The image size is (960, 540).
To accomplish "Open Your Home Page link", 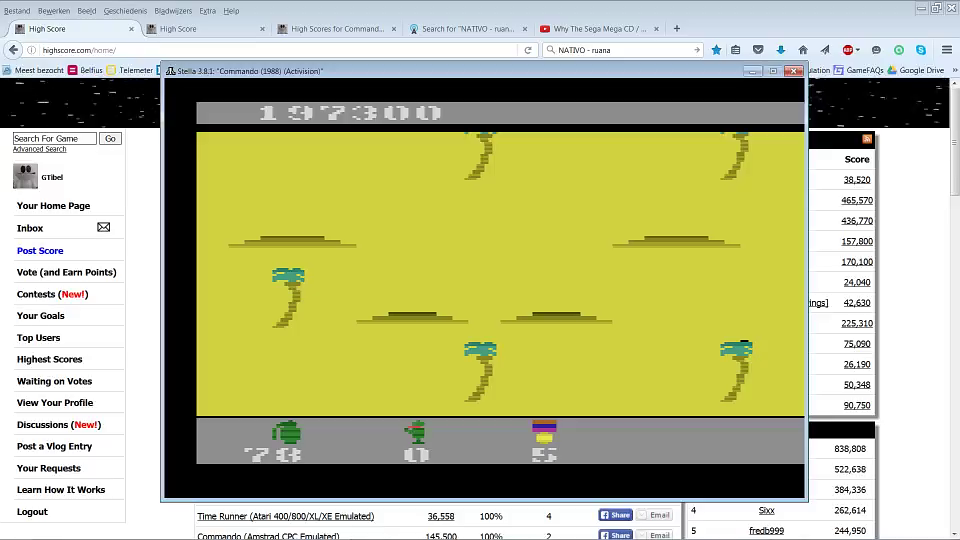I will pyautogui.click(x=53, y=206).
